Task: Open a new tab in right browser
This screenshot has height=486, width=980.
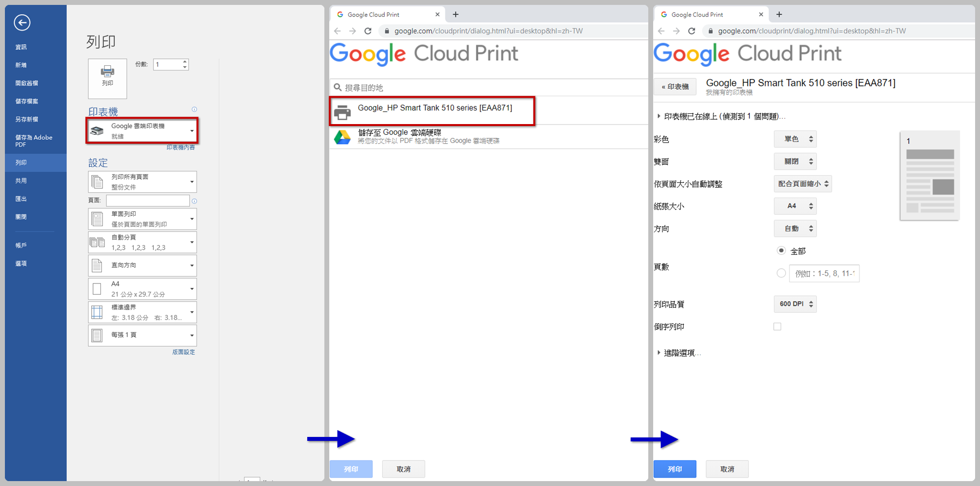Action: (779, 15)
